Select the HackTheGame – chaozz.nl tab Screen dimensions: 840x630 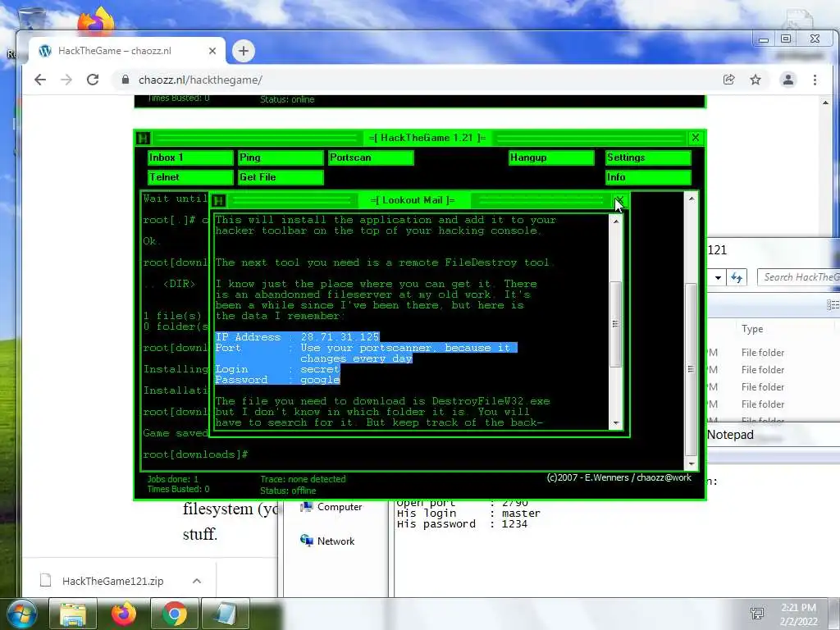(x=127, y=51)
